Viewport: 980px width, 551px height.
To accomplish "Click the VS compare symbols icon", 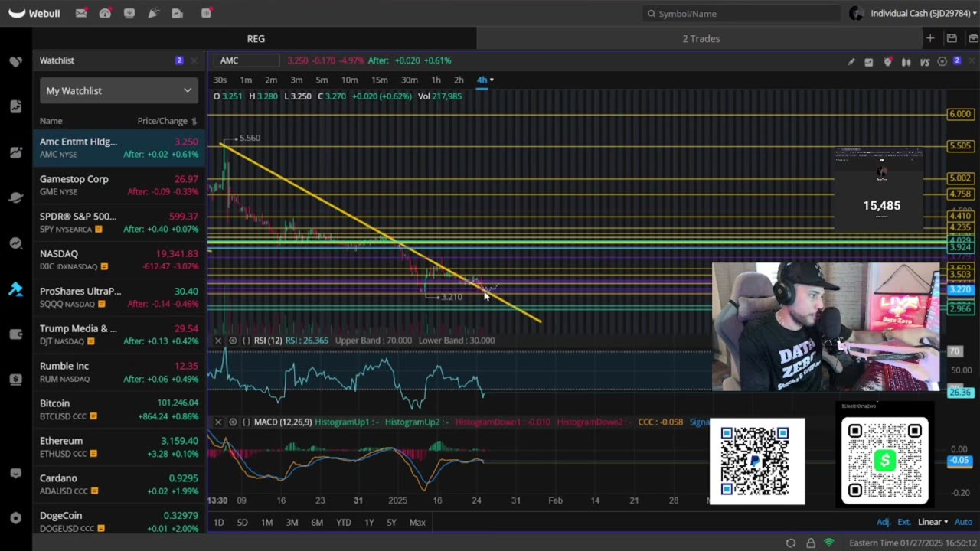I will pyautogui.click(x=925, y=62).
